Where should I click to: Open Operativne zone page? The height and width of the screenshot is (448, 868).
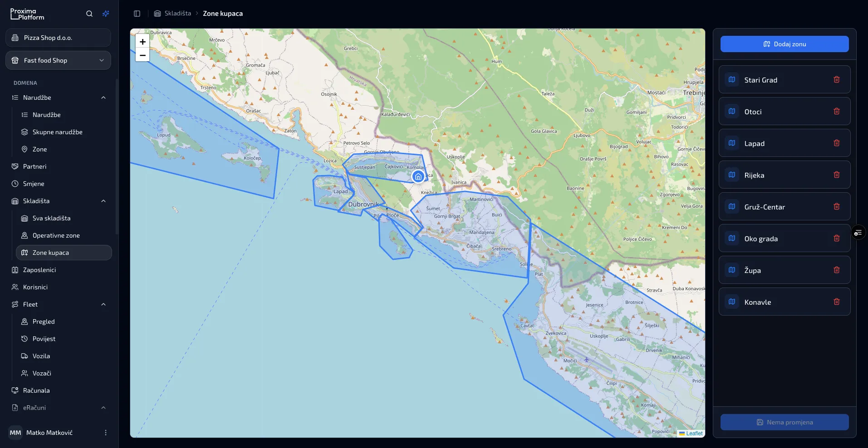pos(64,235)
